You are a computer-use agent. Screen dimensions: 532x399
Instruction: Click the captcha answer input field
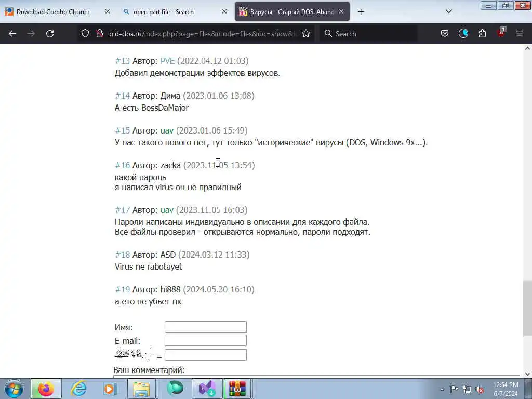(x=206, y=355)
